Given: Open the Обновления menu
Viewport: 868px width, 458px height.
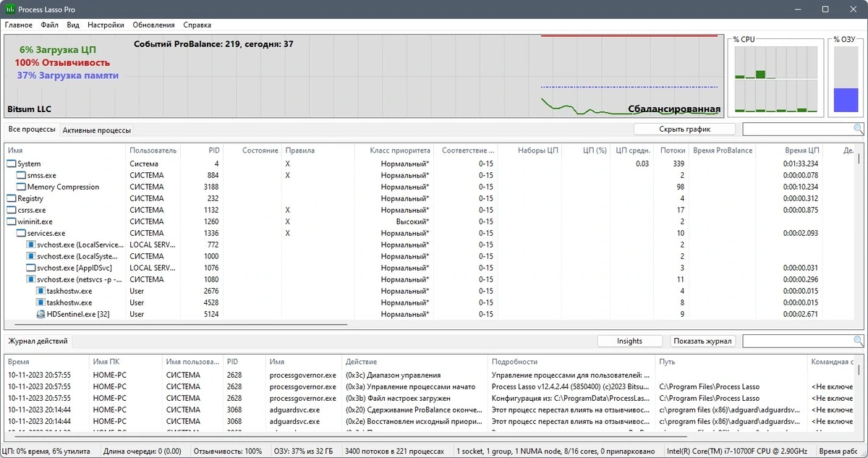Looking at the screenshot, I should pos(153,25).
